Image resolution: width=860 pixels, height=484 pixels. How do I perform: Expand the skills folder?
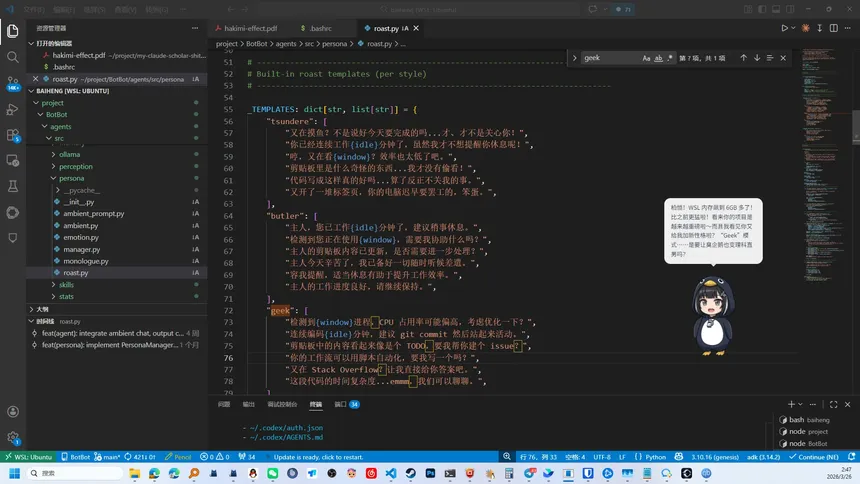(66, 285)
